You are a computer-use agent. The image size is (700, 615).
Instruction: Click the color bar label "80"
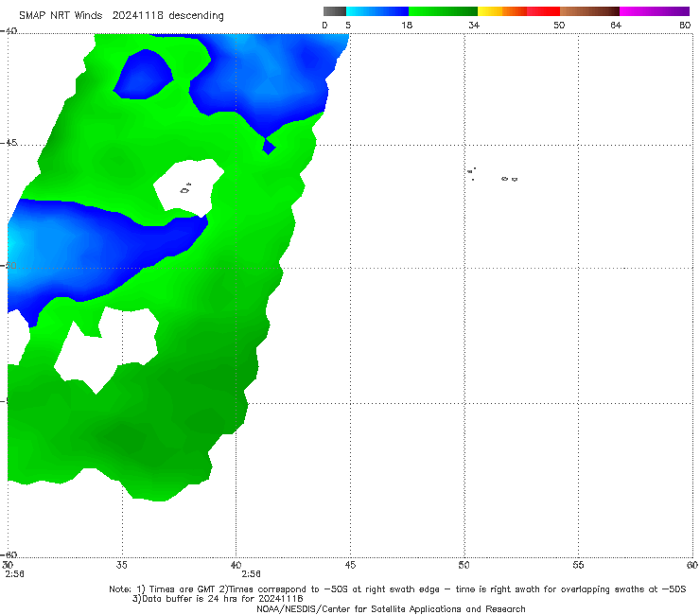685,26
